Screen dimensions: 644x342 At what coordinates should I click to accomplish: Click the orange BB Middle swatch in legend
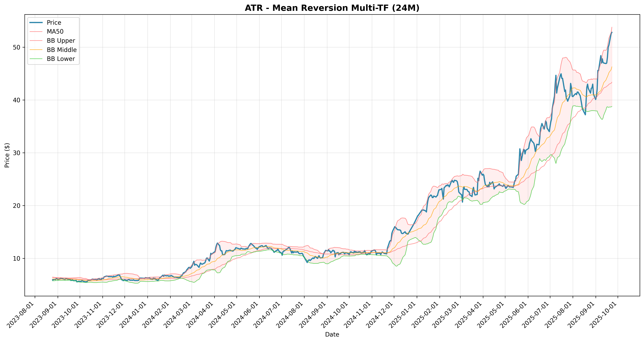tap(36, 50)
